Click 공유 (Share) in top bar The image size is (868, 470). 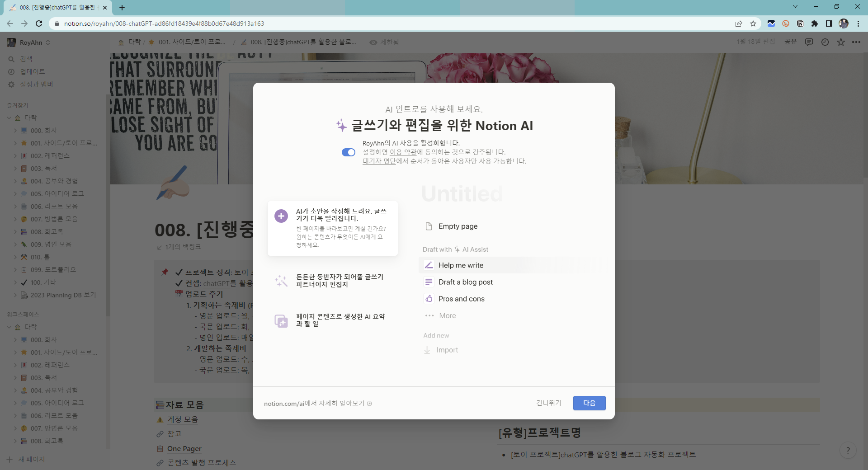click(790, 42)
